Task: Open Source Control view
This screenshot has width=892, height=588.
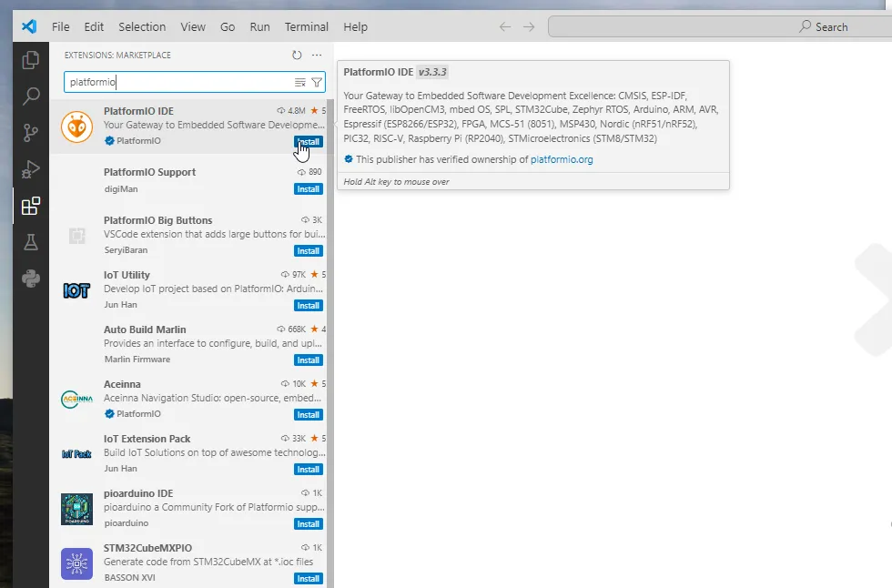Action: pos(31,133)
